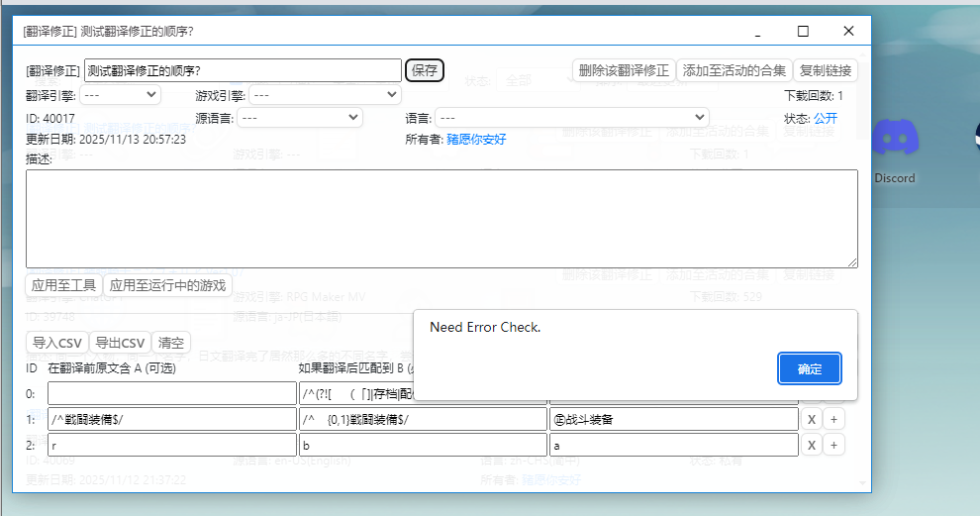Viewport: 980px width, 516px height.
Task: Delete row 2 with its X button
Action: [811, 446]
